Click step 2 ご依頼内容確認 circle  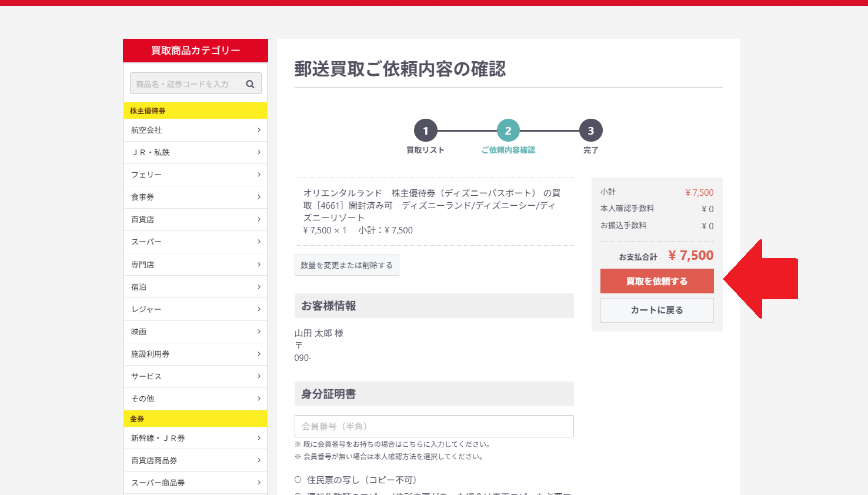[508, 131]
